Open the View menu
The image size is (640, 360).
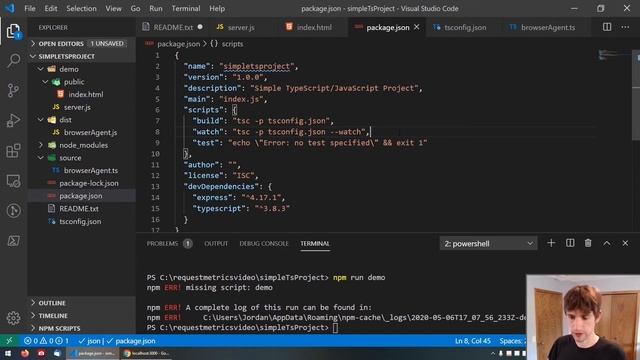[x=113, y=8]
